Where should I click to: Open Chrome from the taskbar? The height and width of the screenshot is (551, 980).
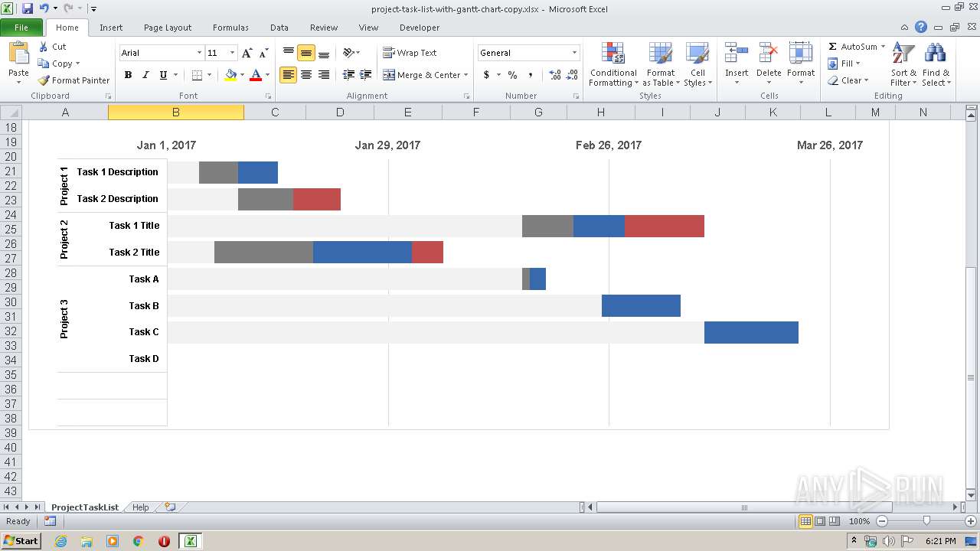pos(138,541)
